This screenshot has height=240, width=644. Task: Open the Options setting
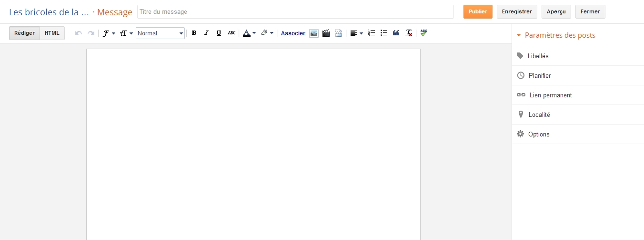coord(578,134)
